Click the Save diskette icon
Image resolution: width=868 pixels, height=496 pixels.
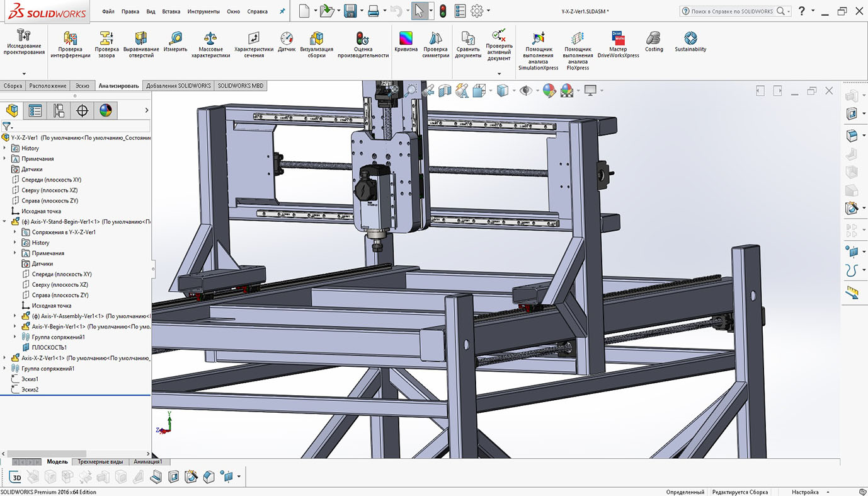[350, 11]
